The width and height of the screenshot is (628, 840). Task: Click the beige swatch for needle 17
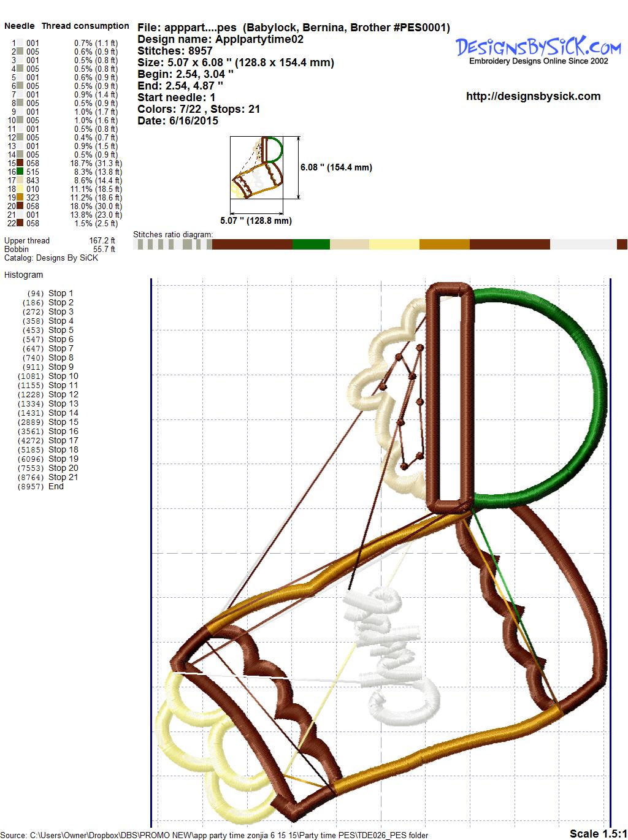[x=20, y=181]
